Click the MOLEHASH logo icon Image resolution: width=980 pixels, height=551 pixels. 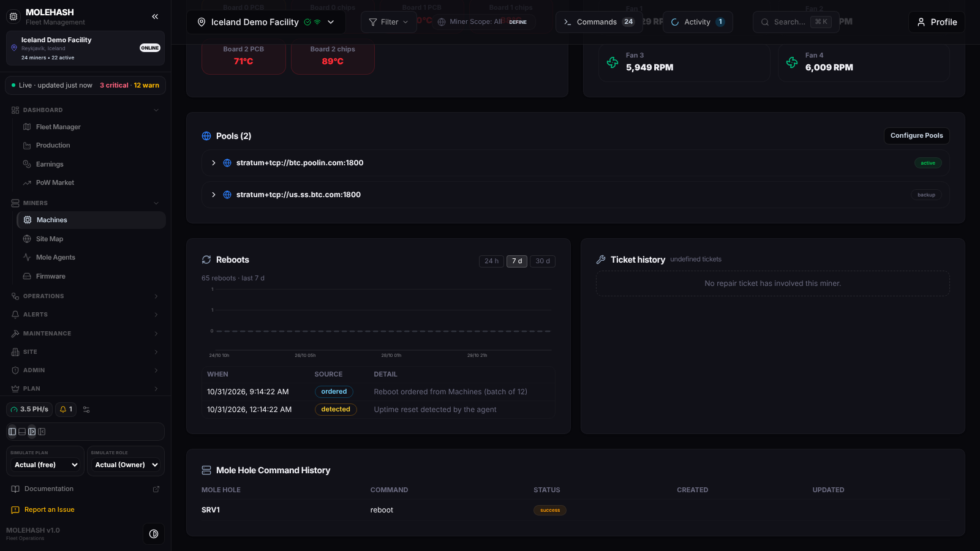coord(13,17)
